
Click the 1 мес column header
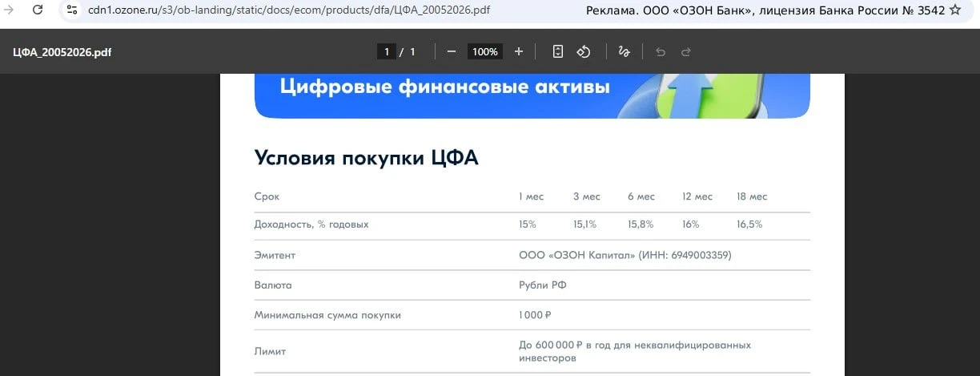(532, 197)
